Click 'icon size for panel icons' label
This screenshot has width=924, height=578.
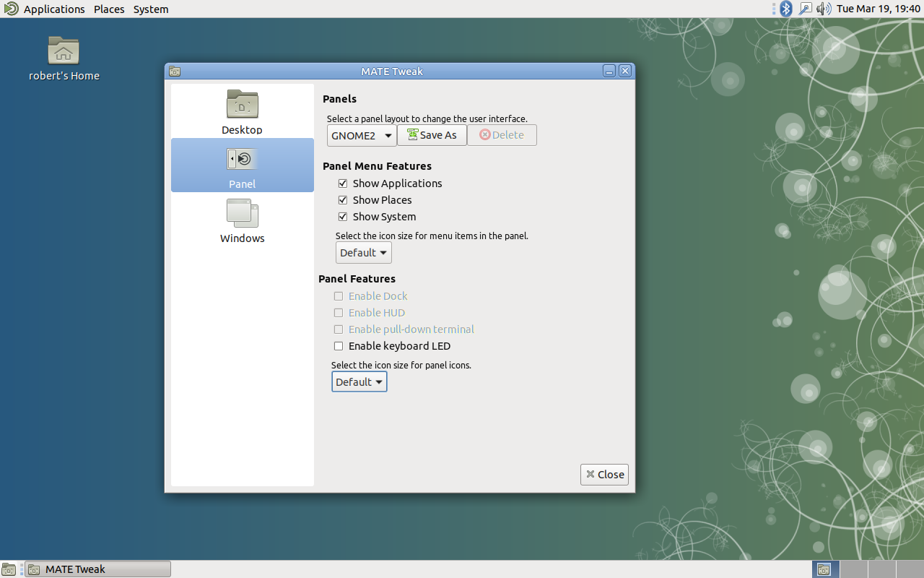click(x=401, y=365)
